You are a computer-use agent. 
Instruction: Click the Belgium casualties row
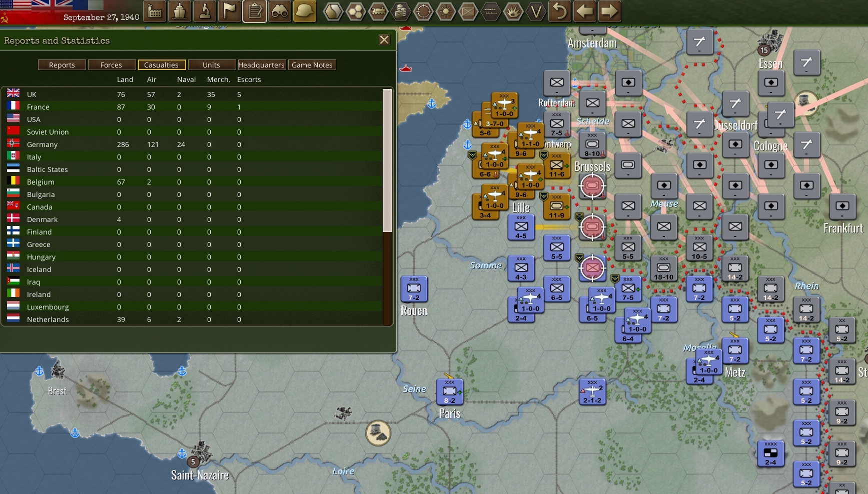193,181
